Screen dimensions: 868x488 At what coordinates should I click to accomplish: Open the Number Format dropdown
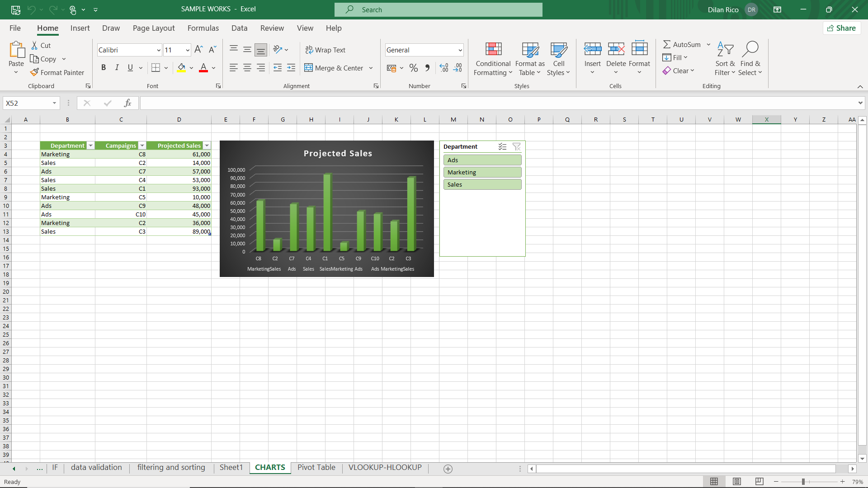point(460,50)
